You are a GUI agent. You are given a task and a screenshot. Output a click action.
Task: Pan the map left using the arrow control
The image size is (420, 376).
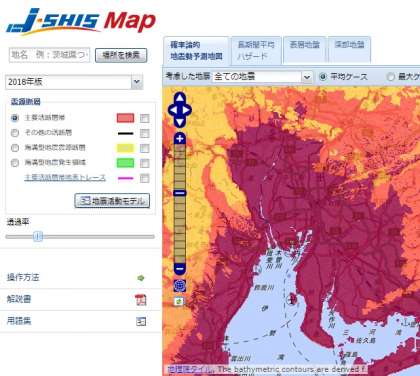pyautogui.click(x=173, y=110)
